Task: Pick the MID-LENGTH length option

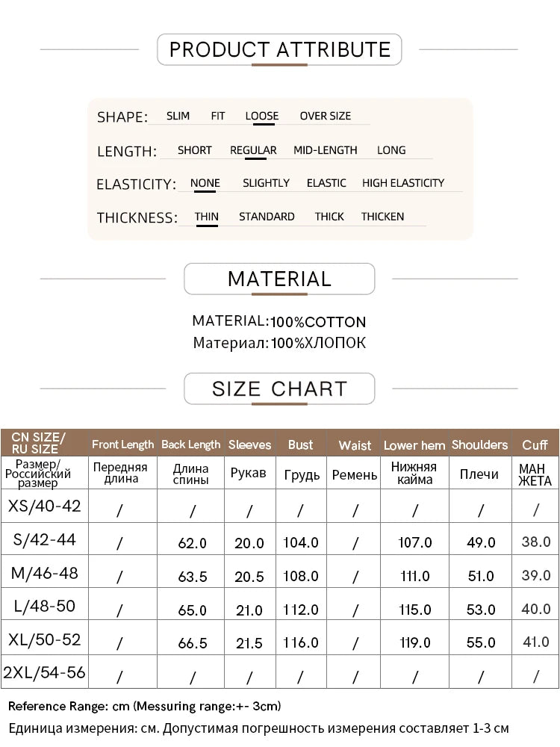Action: pos(325,150)
